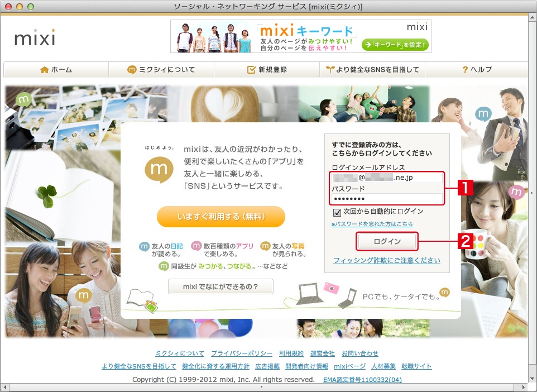
Task: Open the フィッシング詐欺にご注意ください link
Action: tap(387, 260)
